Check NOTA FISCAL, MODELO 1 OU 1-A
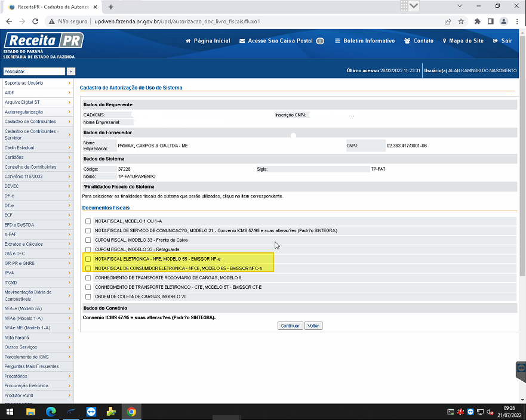Image resolution: width=526 pixels, height=420 pixels. [88, 221]
